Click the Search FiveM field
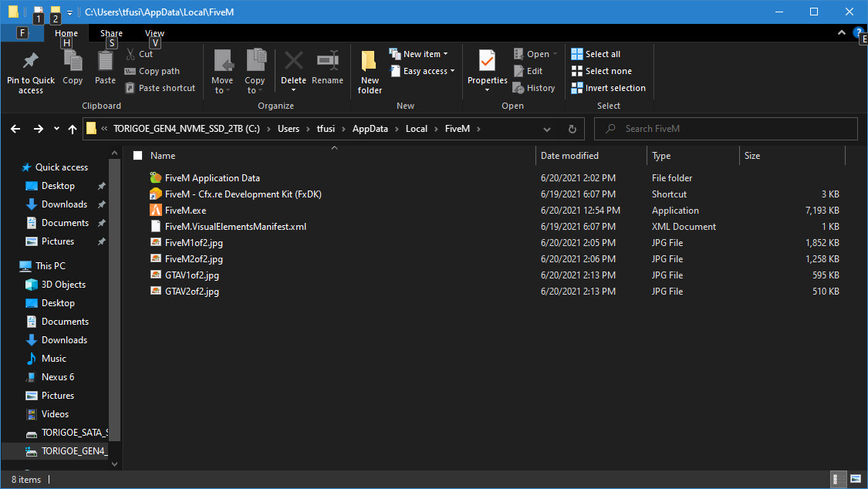868x489 pixels. pyautogui.click(x=726, y=129)
